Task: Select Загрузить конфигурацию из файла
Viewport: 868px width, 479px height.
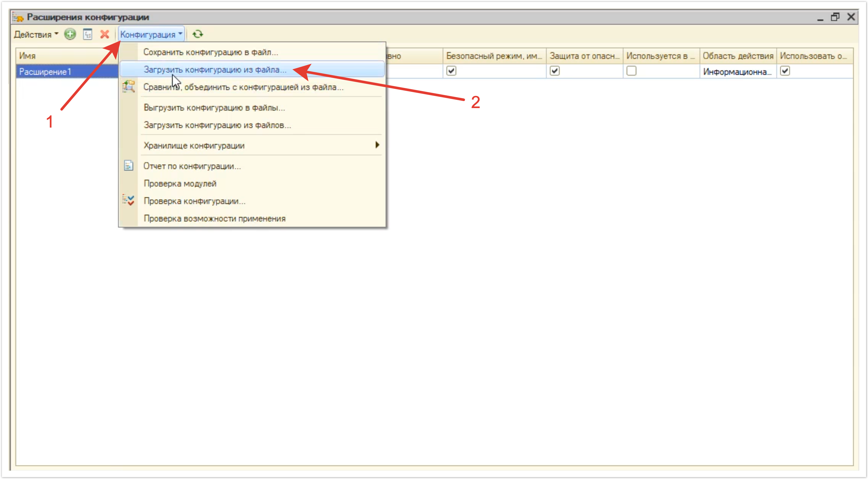Action: click(x=215, y=70)
